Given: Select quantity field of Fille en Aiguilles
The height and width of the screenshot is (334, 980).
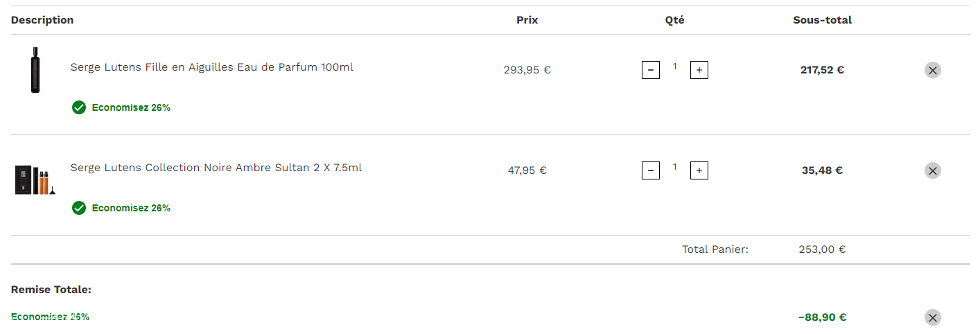Looking at the screenshot, I should pos(675,67).
